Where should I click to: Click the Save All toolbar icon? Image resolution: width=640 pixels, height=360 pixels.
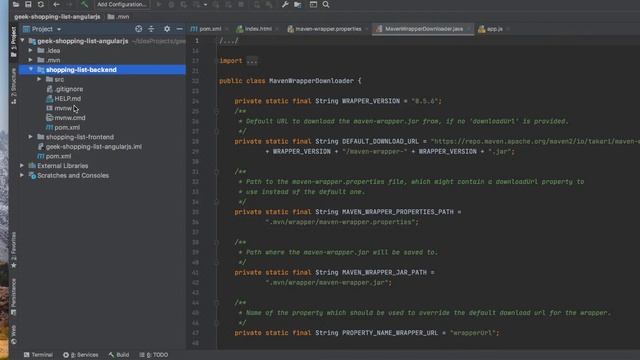coord(28,4)
